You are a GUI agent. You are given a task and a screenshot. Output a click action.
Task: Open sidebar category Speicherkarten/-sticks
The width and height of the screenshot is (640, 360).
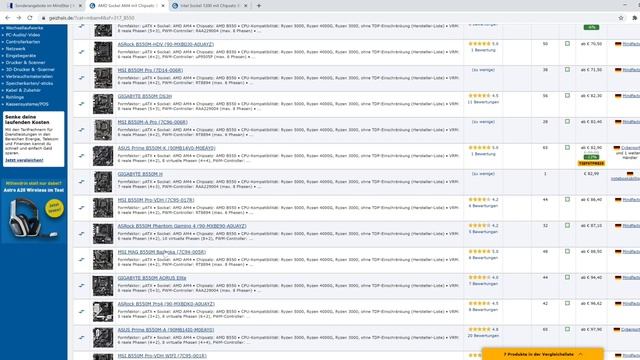(x=29, y=83)
